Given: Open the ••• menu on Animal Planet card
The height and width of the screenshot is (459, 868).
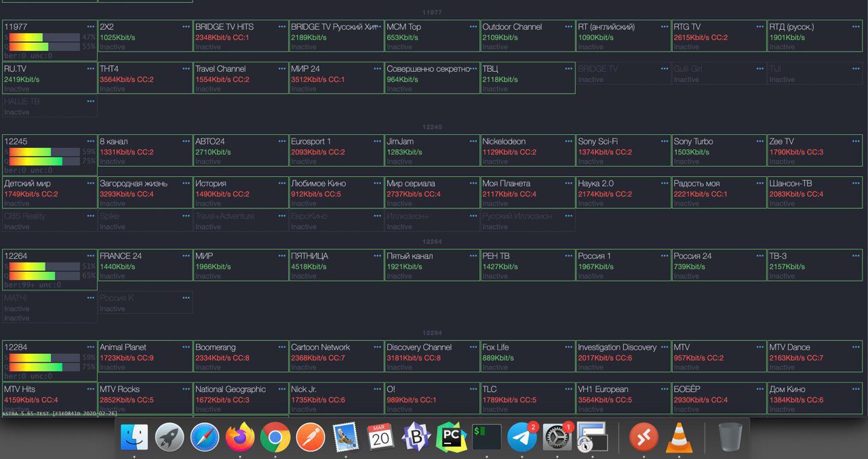Looking at the screenshot, I should pyautogui.click(x=186, y=347).
